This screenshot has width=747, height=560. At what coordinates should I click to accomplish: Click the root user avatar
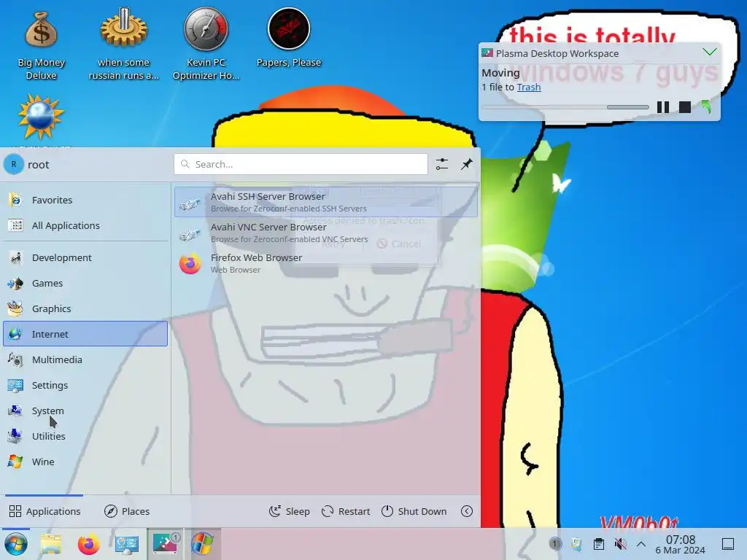(14, 164)
